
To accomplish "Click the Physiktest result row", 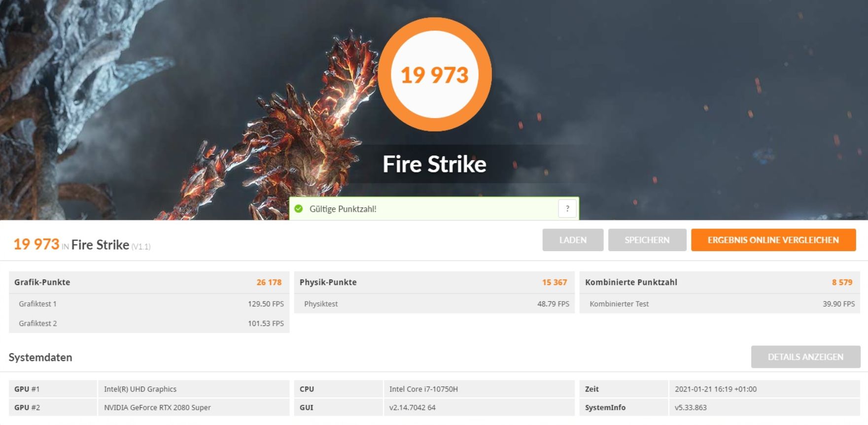I will pos(434,304).
